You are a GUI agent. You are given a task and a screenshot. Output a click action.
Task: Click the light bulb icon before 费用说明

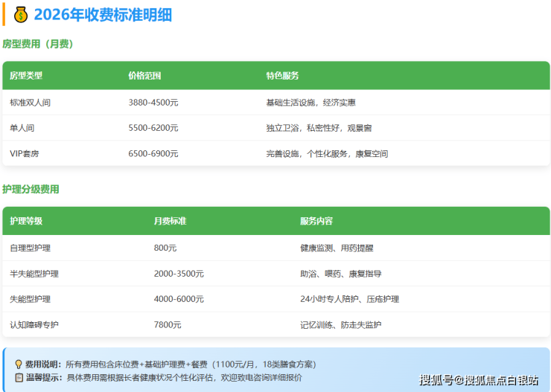click(19, 364)
